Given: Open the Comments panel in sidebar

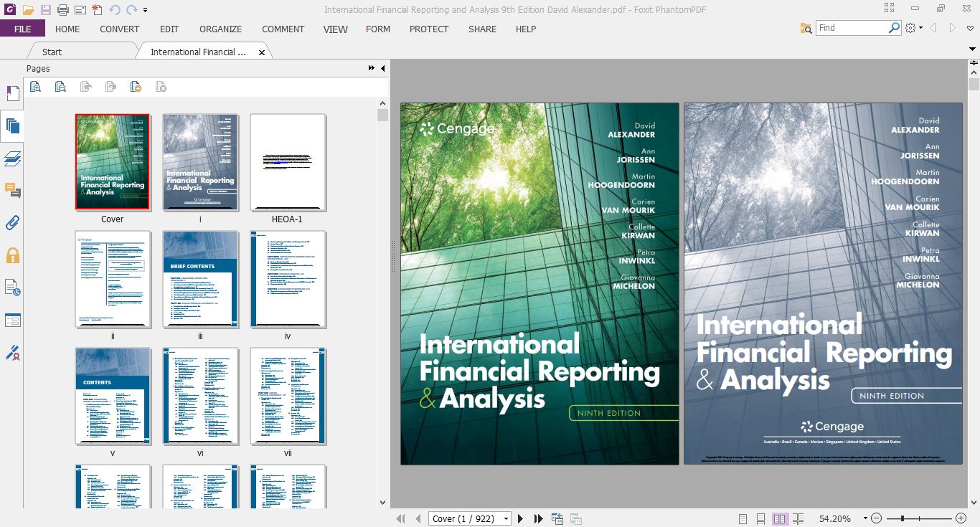Looking at the screenshot, I should [12, 191].
